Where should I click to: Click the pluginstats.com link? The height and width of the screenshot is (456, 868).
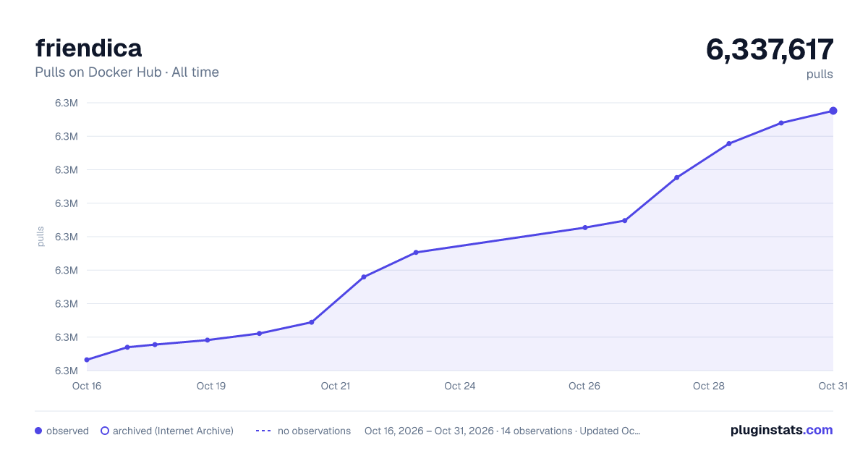(x=781, y=430)
